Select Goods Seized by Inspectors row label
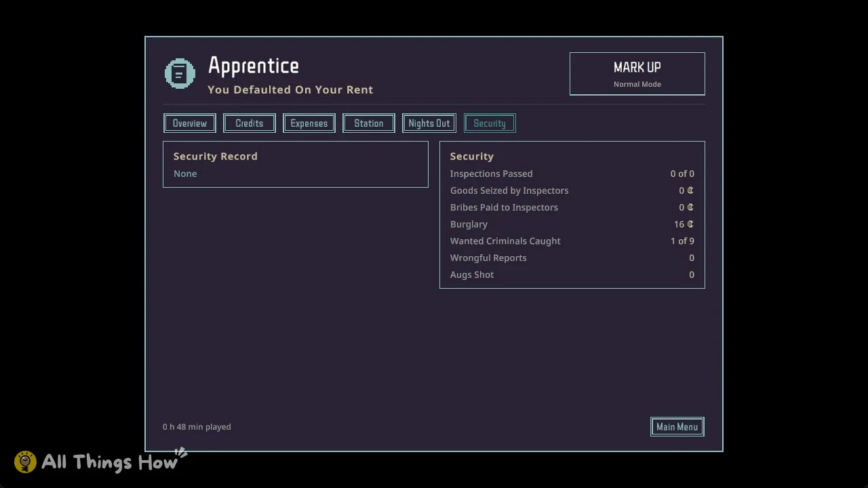Screen dimensions: 868x488 tap(509, 190)
